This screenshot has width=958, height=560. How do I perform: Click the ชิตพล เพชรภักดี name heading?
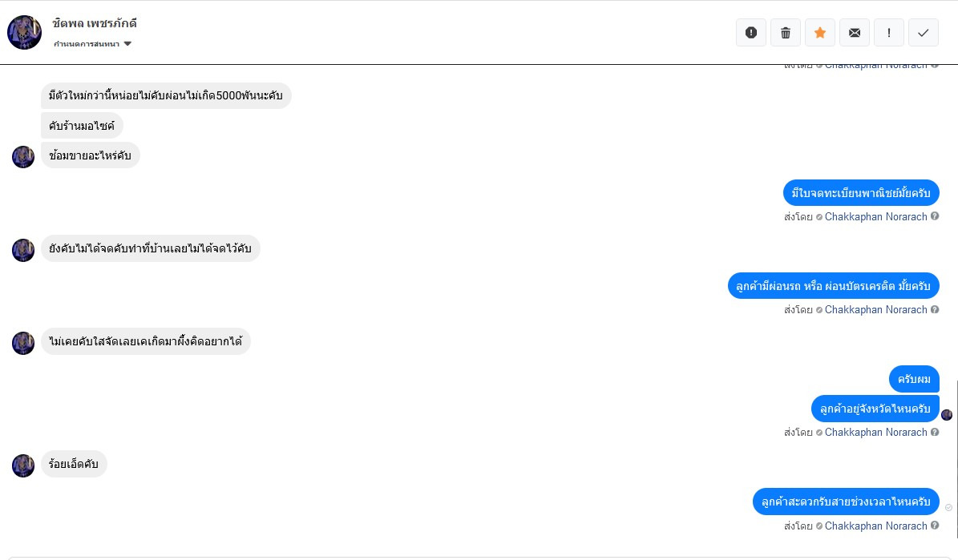95,24
